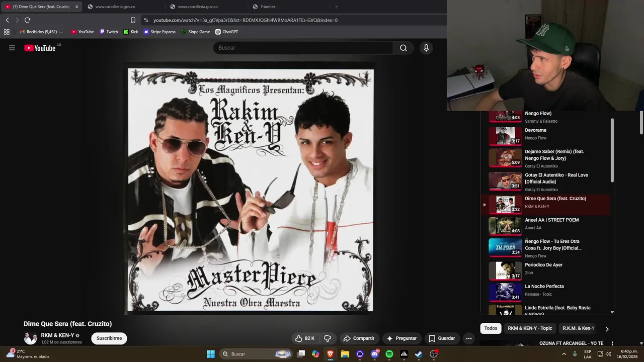The height and width of the screenshot is (362, 644).
Task: Open a new browser tab
Action: point(337,7)
